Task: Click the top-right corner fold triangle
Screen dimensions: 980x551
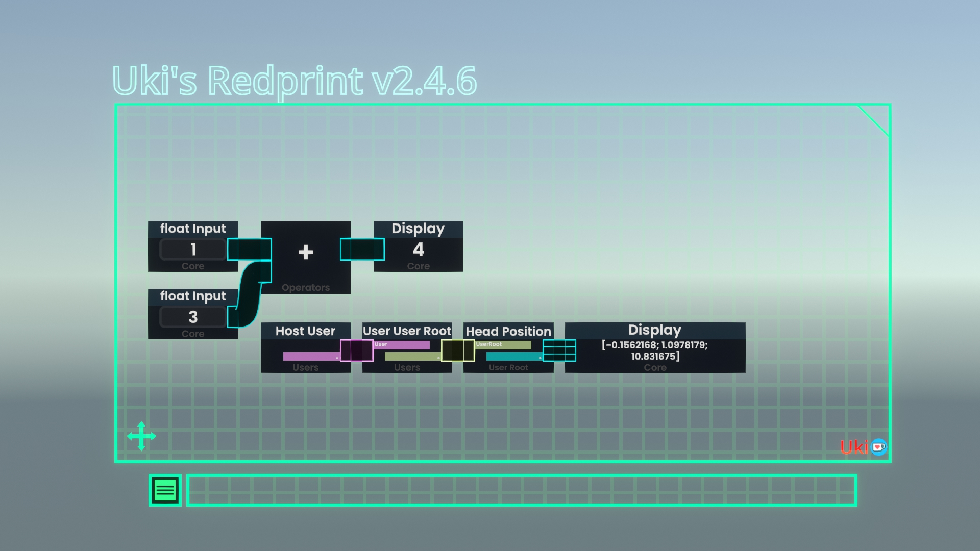Action: click(x=879, y=116)
